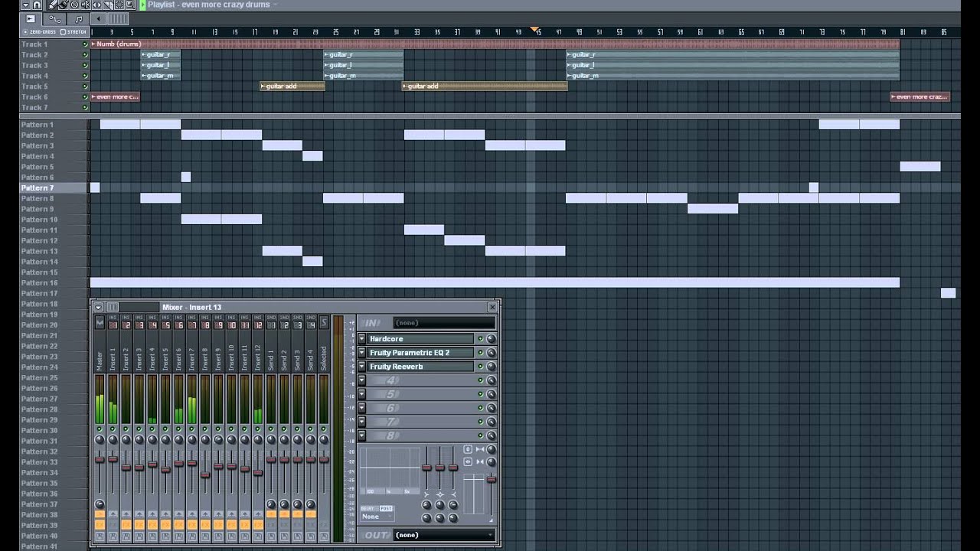Mute Track 5 with its green LED

click(85, 86)
